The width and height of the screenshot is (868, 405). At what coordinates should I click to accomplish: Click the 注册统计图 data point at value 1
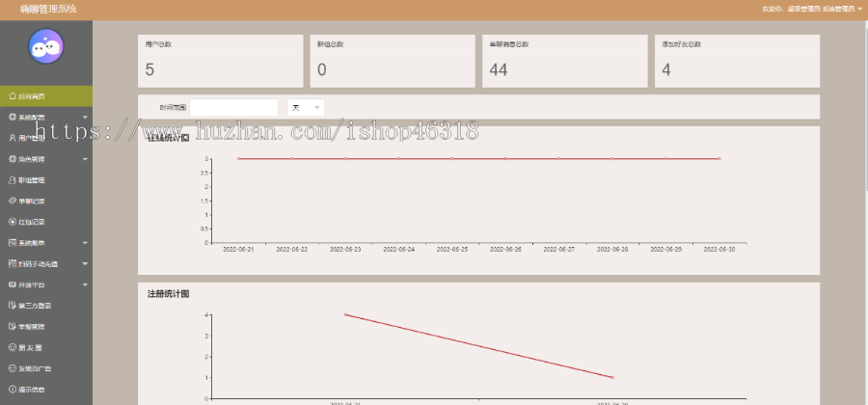tap(612, 377)
